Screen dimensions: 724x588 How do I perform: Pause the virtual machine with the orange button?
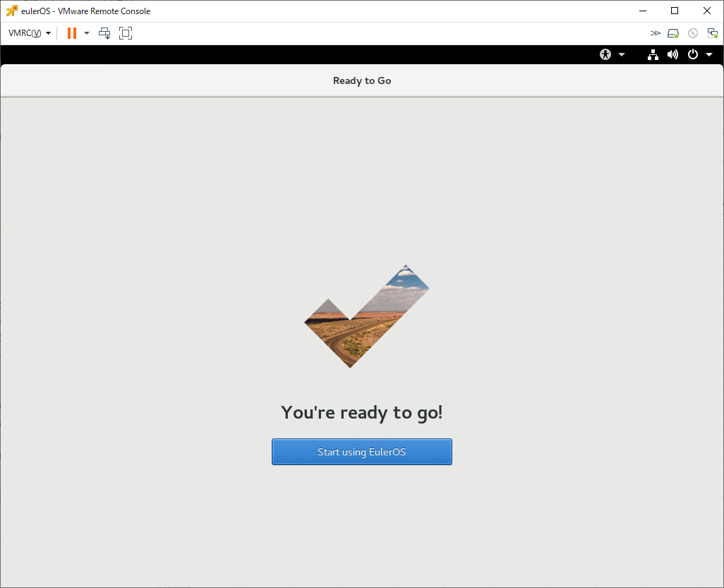click(71, 33)
